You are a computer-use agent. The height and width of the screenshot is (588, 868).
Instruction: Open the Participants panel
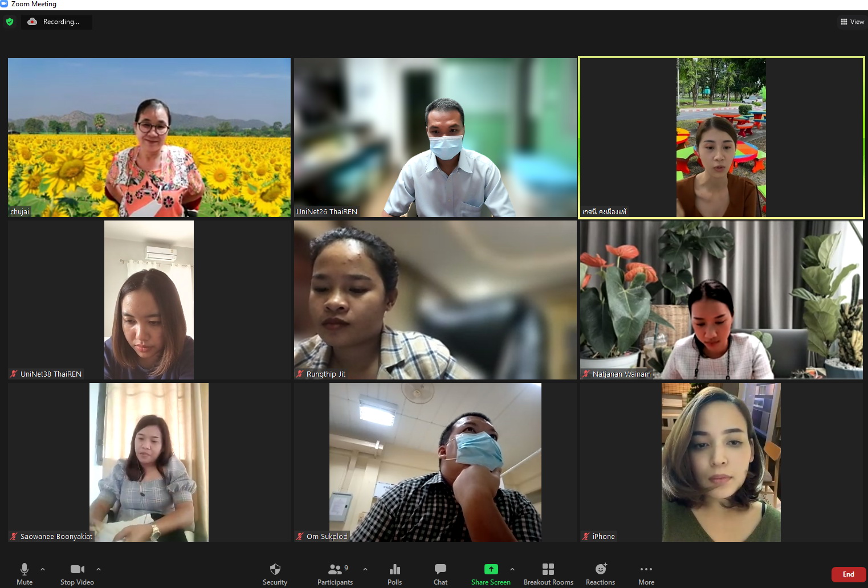pyautogui.click(x=335, y=573)
